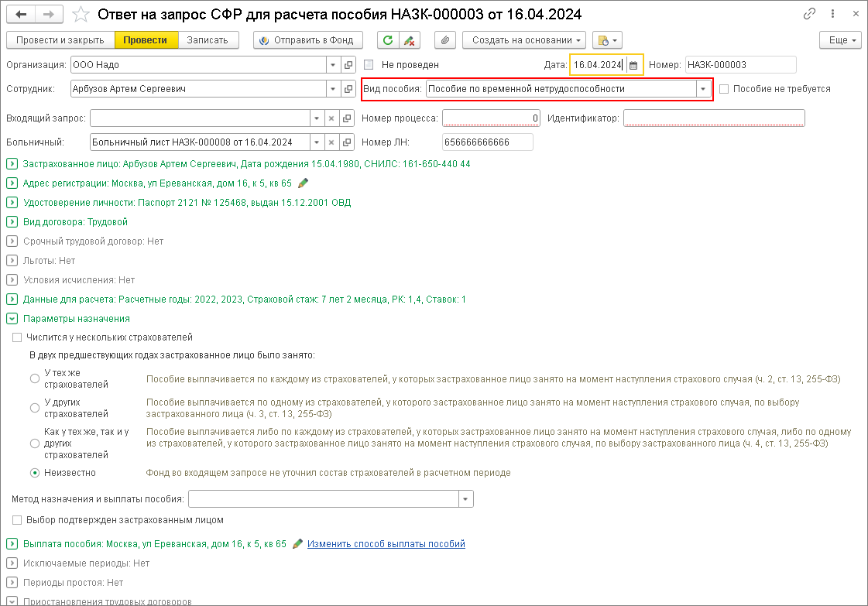
Task: Open Больничный dropdown arrow
Action: 316,142
